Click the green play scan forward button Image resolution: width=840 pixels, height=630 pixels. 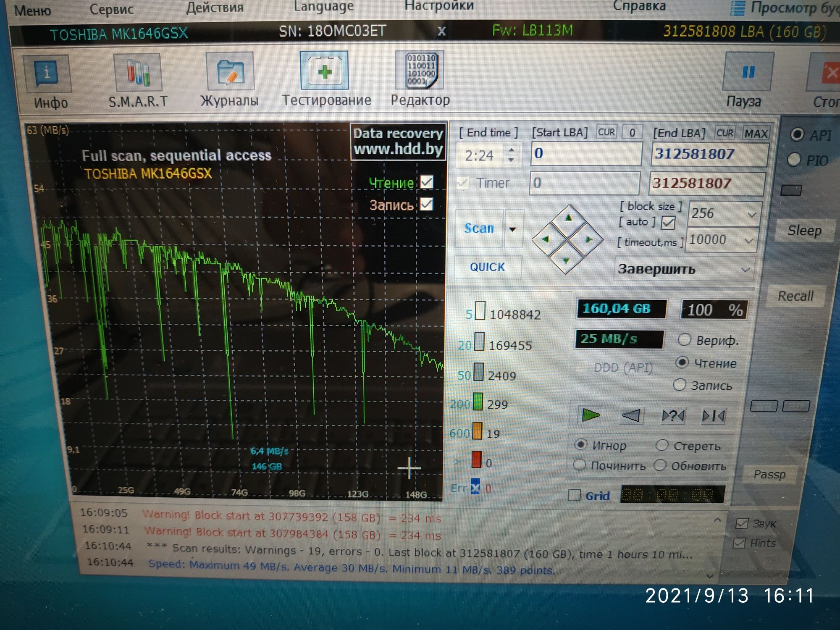tap(591, 415)
